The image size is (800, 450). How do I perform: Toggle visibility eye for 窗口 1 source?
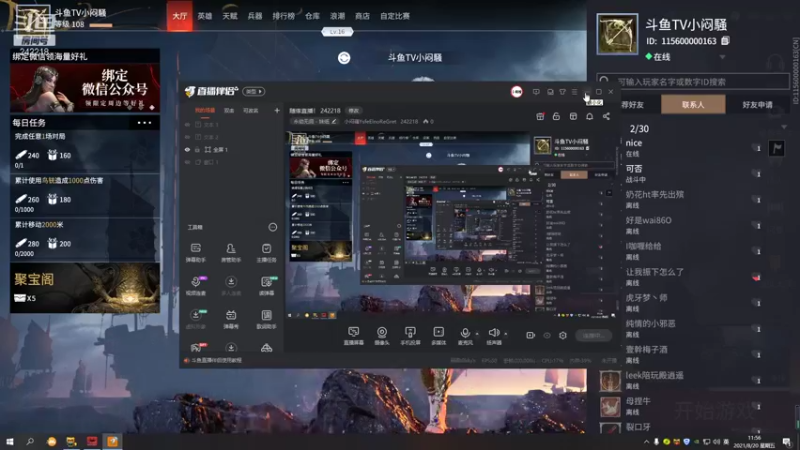[x=187, y=162]
